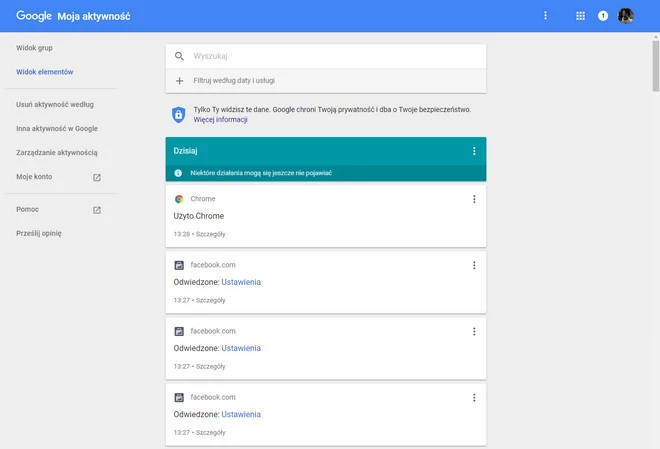Focus the Wyszukaj search field

(330, 57)
